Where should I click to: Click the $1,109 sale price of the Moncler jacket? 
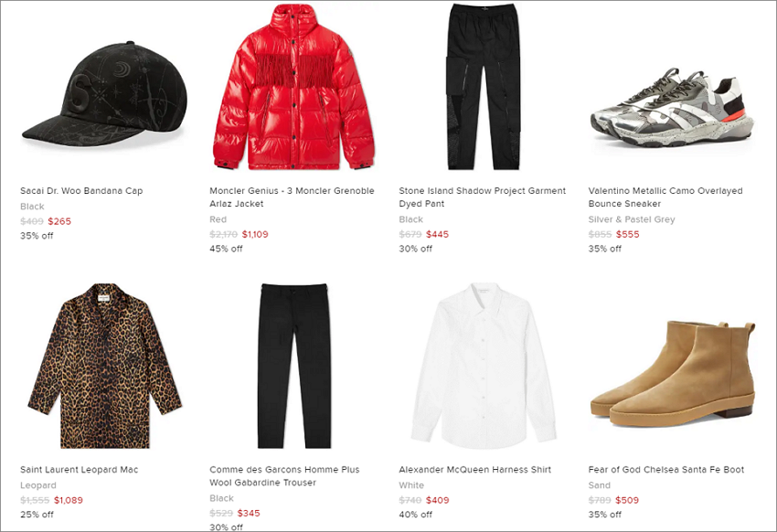coord(255,234)
